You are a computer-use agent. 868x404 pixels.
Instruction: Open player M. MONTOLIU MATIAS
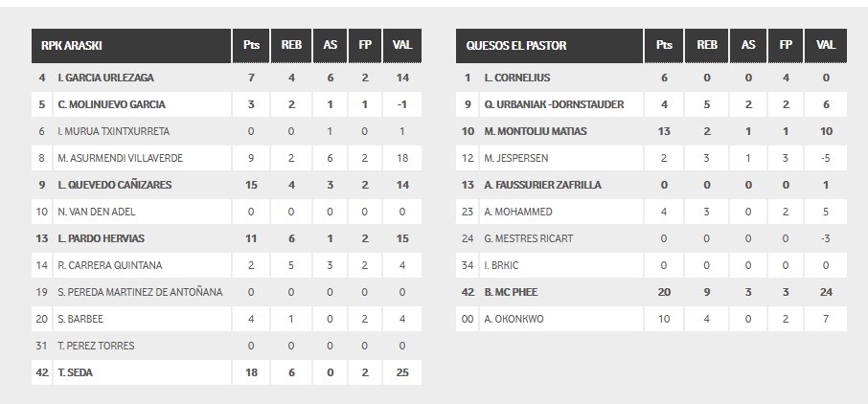536,131
